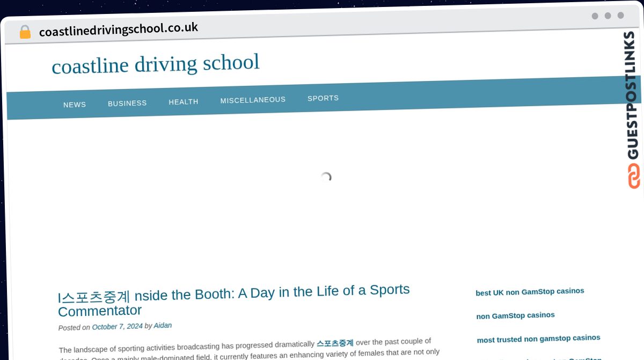Screen dimensions: 644x360
Task: Open the most trusted non gamstop casinos link
Action: 538,339
